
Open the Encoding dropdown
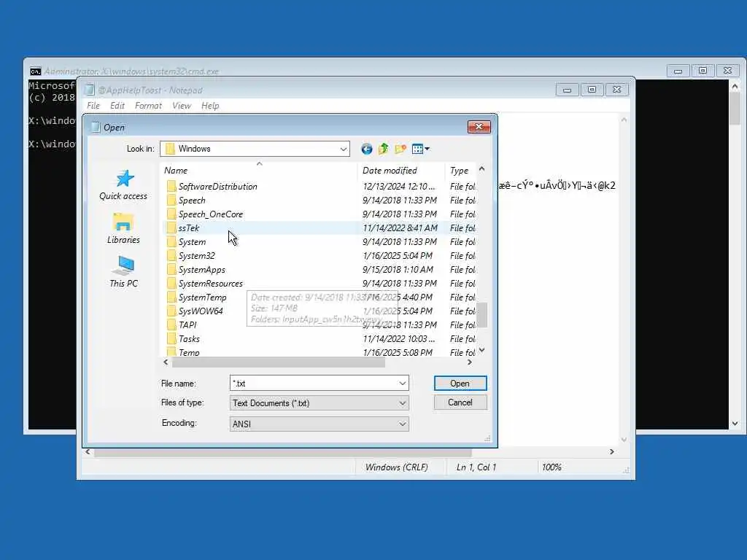[320, 424]
